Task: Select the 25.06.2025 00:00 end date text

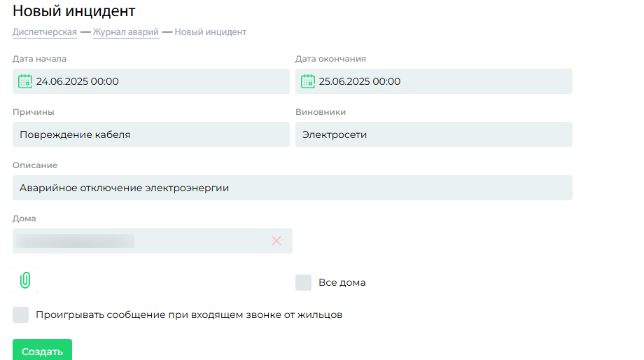Action: (359, 81)
